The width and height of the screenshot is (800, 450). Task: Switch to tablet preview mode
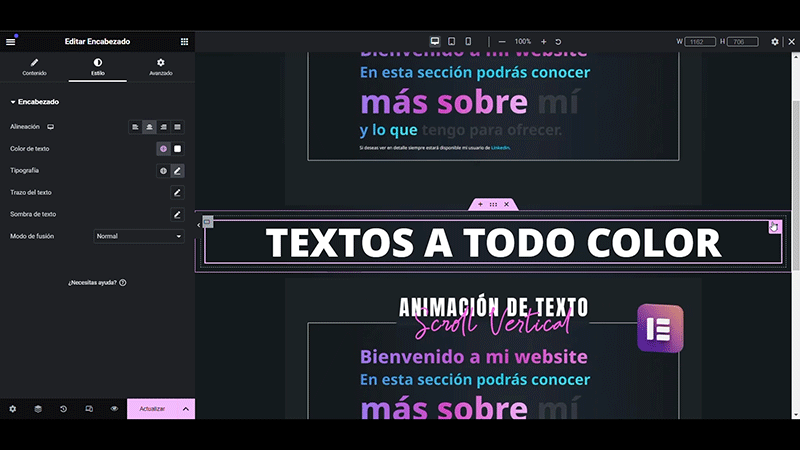(x=451, y=41)
